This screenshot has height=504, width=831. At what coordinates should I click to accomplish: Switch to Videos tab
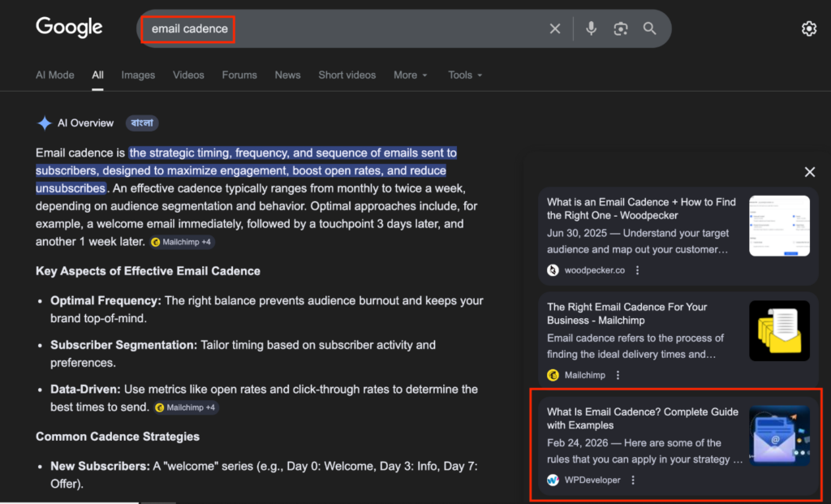188,75
